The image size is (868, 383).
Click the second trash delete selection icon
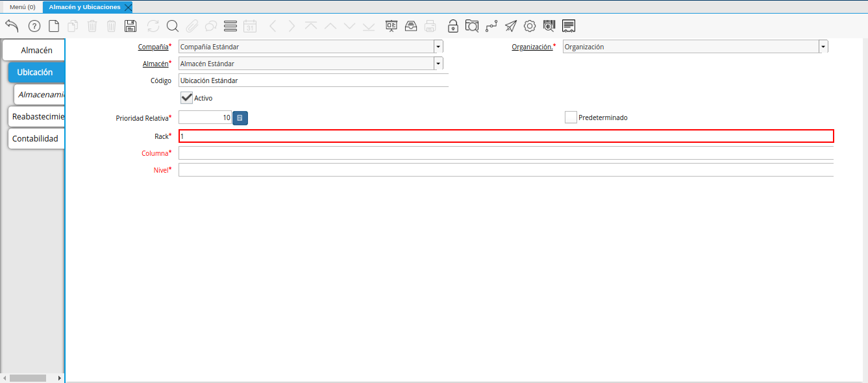(x=112, y=26)
